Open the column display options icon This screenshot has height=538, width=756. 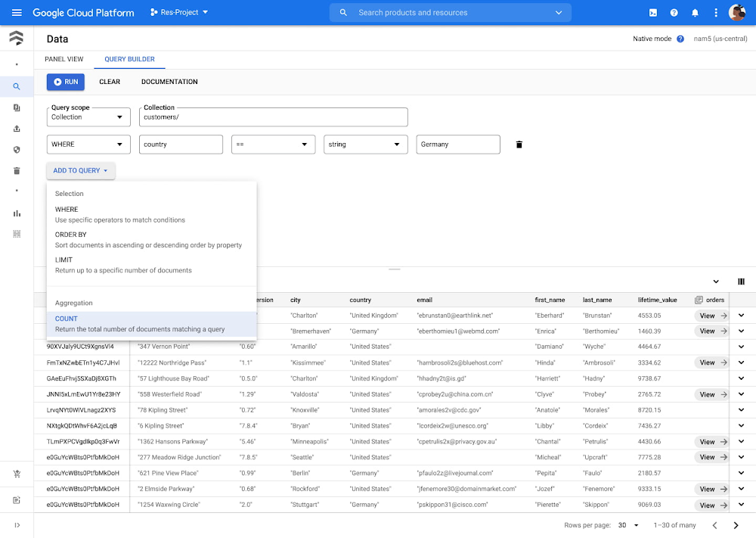coord(741,281)
